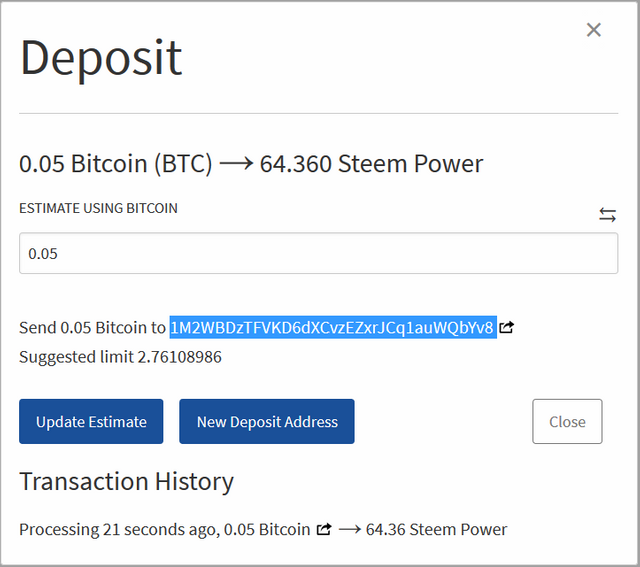The height and width of the screenshot is (567, 640).
Task: Click the ESTIMATE USING BITCOIN label
Action: (98, 208)
